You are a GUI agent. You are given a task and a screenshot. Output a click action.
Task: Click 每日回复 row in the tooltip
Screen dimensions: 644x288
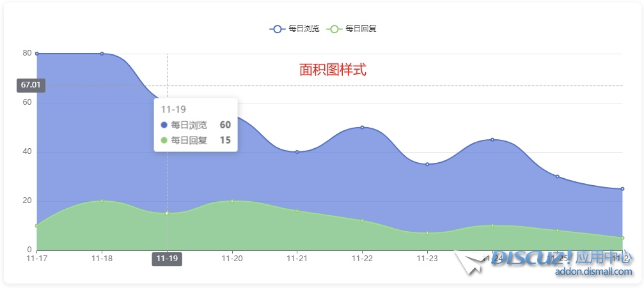[196, 140]
